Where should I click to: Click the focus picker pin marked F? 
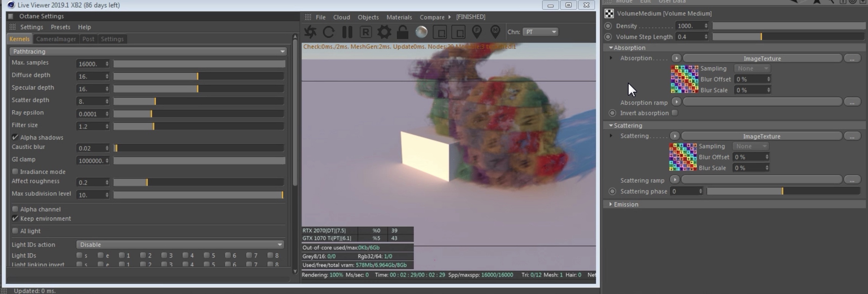pyautogui.click(x=477, y=32)
